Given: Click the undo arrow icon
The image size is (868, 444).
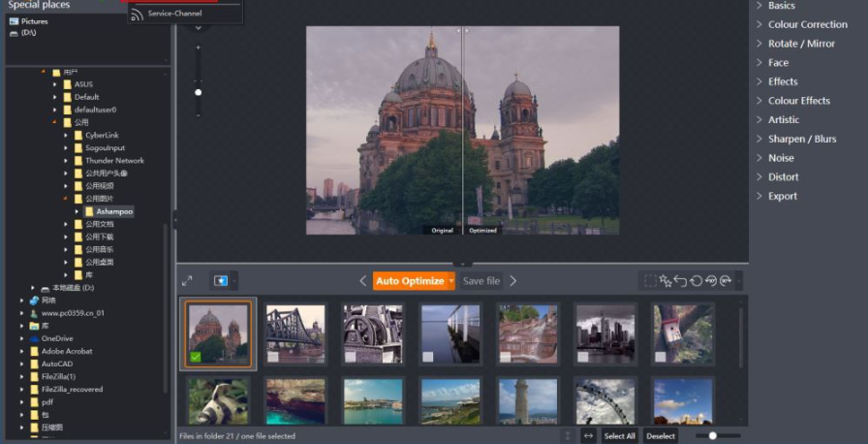Looking at the screenshot, I should click(680, 281).
